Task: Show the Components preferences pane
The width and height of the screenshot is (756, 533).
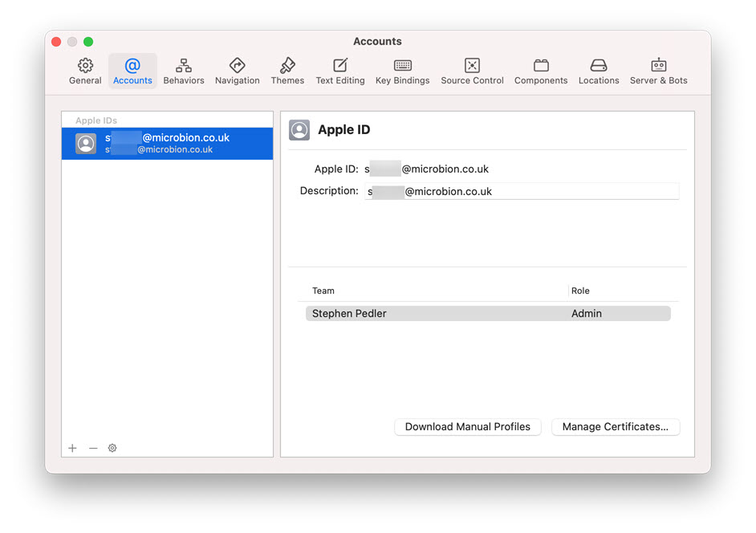Action: pos(541,71)
